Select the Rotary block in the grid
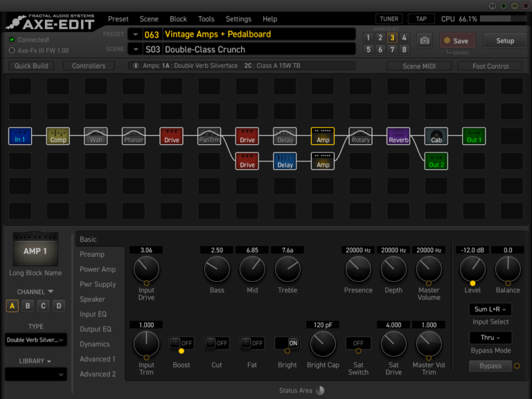This screenshot has height=399, width=532. click(360, 136)
